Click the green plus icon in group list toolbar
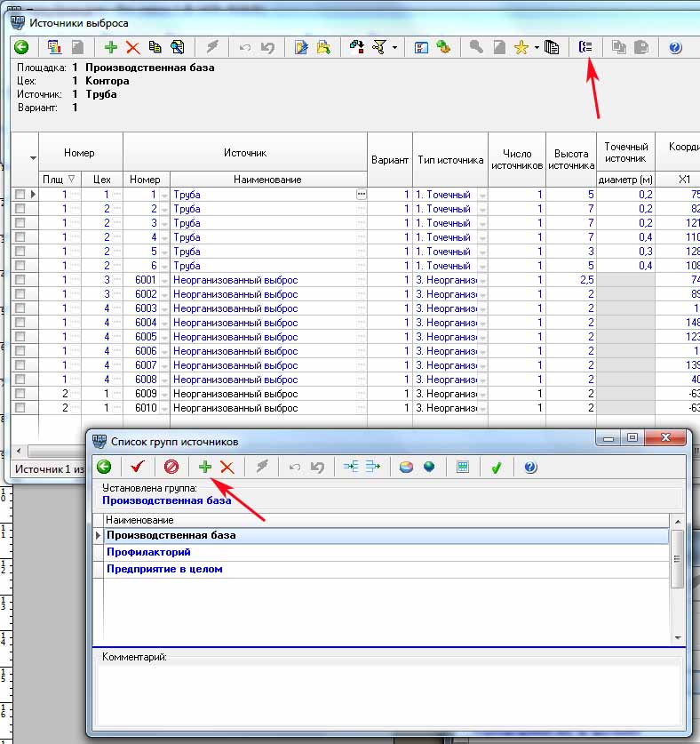 point(205,467)
